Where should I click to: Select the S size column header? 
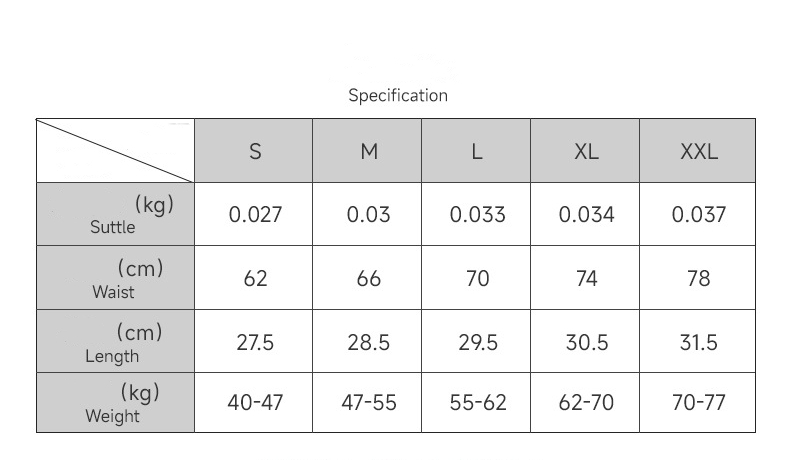254,152
